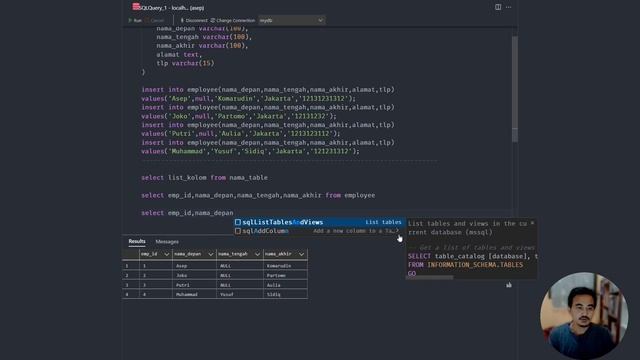Click the NULL nama_tengah cell in Asep's row
640x360 pixels.
(x=240, y=266)
